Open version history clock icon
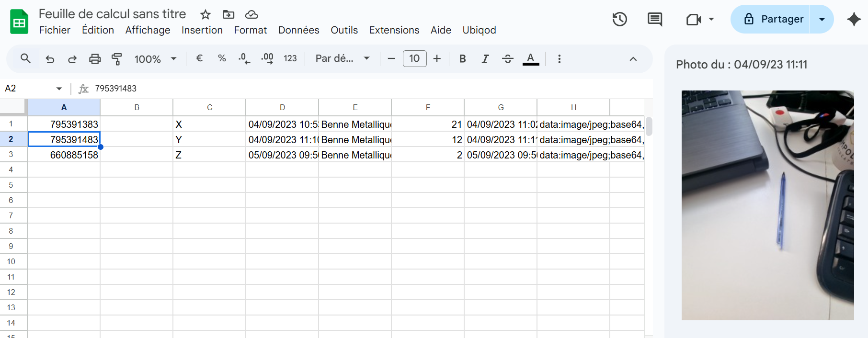Screen dimensions: 868x338 [619, 20]
